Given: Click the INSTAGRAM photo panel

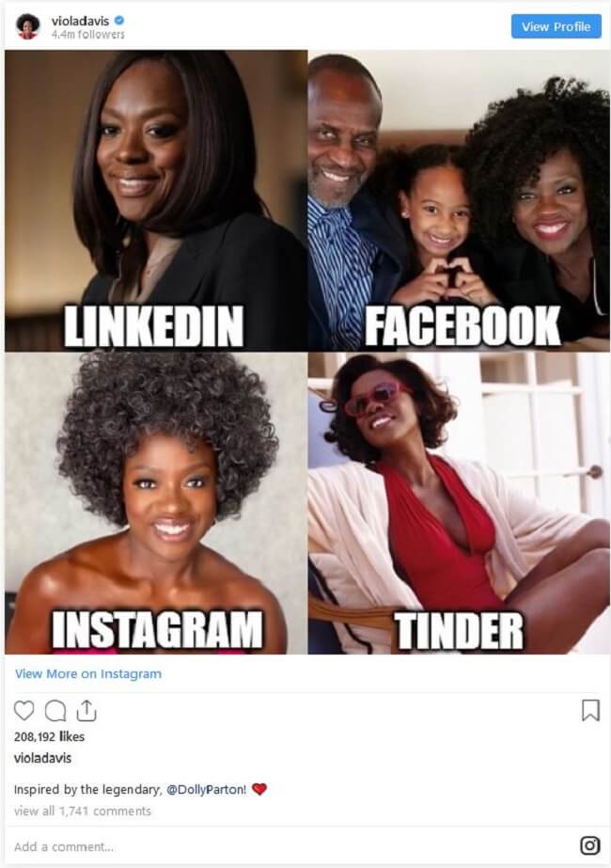Looking at the screenshot, I should tap(156, 503).
